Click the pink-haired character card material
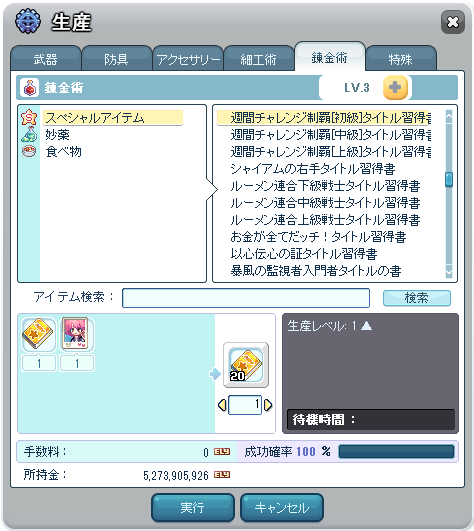 pyautogui.click(x=77, y=335)
